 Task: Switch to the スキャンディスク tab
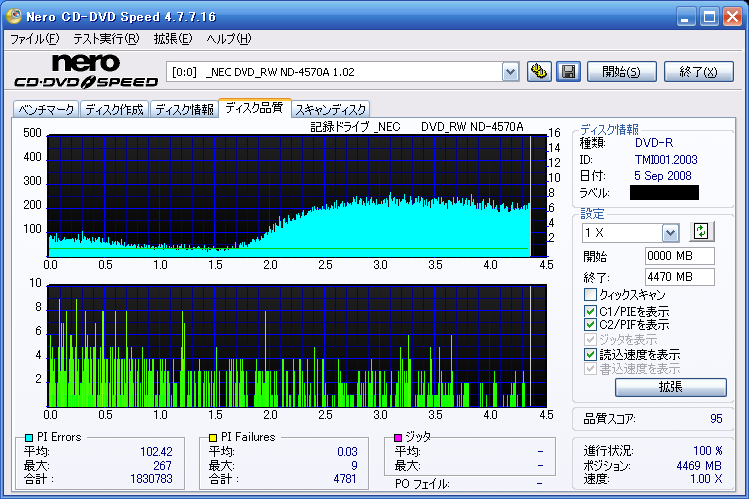(331, 110)
